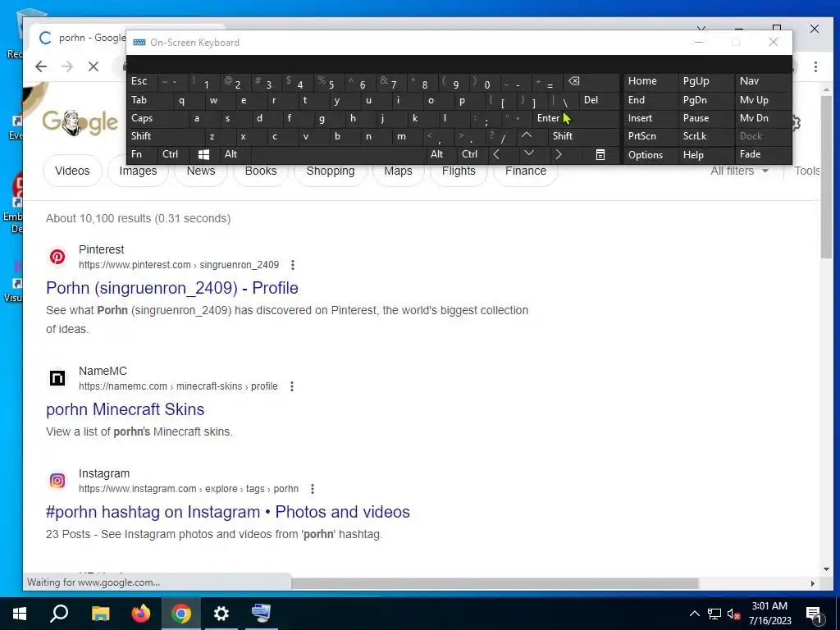The image size is (840, 630).
Task: Open #porhn hashtag on Instagram link
Action: click(228, 512)
